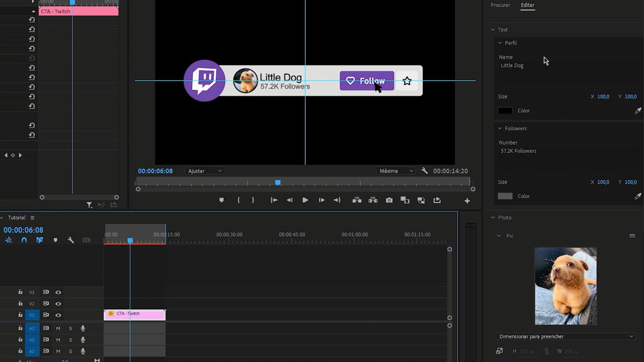Open Tutorial sequence panel menu
This screenshot has height=362, width=644.
(x=33, y=218)
